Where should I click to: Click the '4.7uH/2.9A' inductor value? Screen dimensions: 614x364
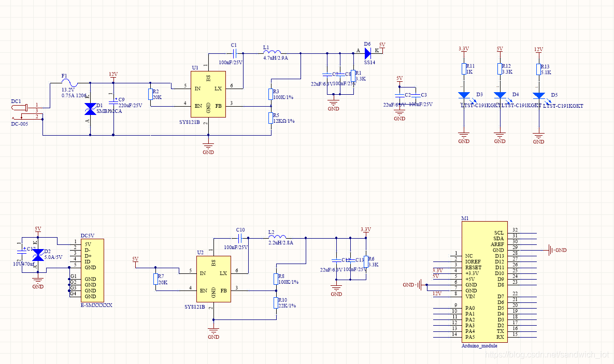coord(275,58)
